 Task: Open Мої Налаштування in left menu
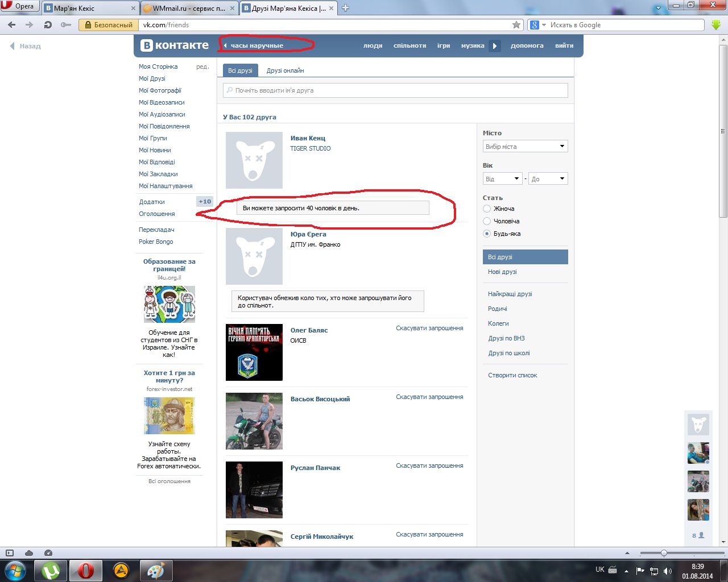tap(166, 186)
